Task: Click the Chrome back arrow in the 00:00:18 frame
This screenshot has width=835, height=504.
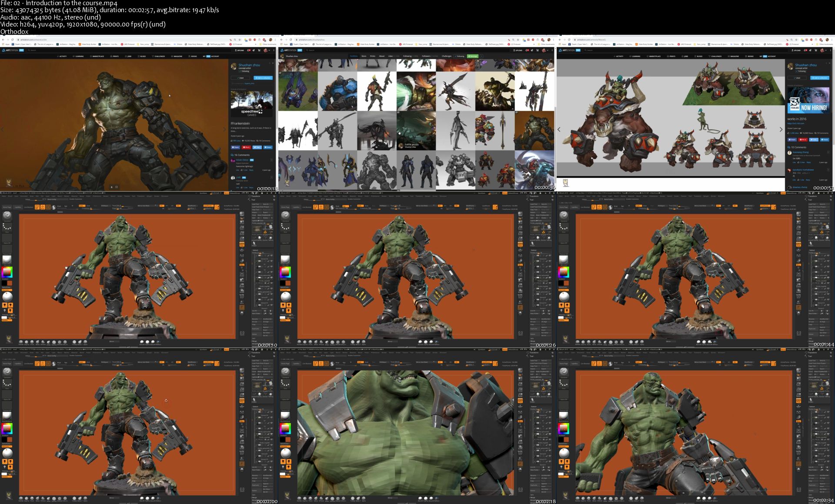Action: pos(3,40)
